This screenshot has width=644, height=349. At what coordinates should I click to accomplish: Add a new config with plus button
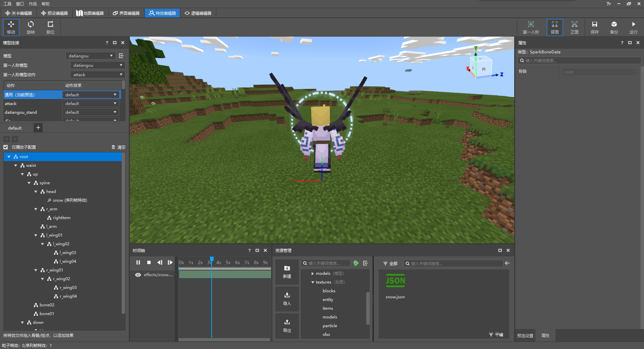tap(38, 128)
